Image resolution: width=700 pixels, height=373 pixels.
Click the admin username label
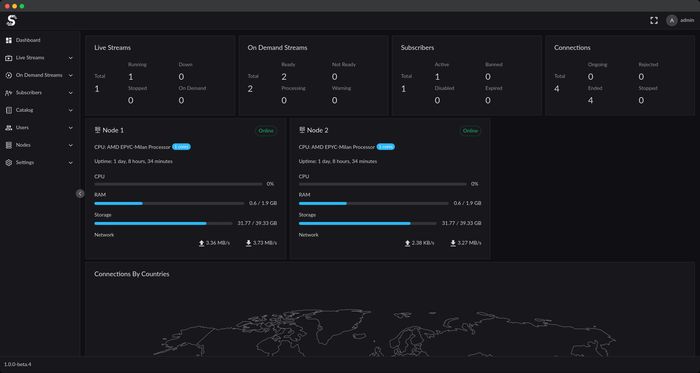[x=688, y=21]
